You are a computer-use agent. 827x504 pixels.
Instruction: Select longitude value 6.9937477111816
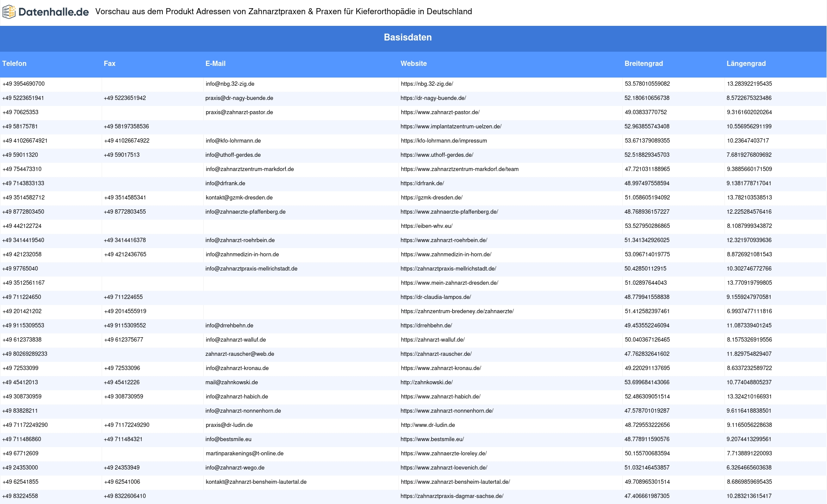click(749, 311)
